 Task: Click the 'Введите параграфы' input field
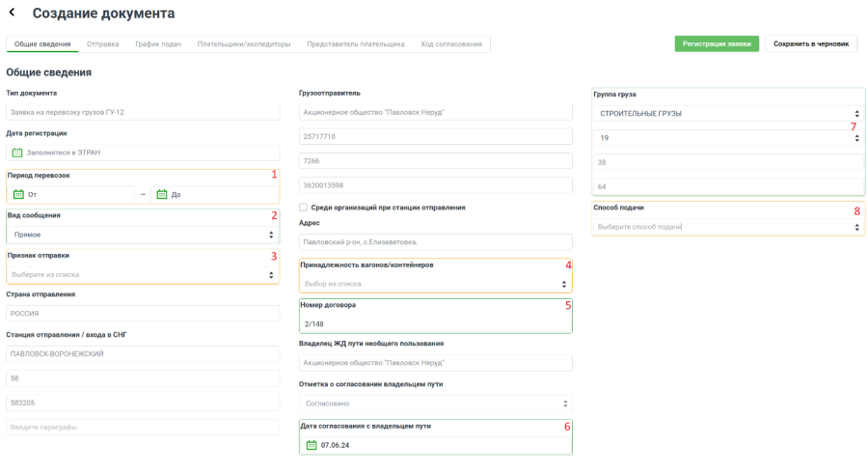(142, 427)
